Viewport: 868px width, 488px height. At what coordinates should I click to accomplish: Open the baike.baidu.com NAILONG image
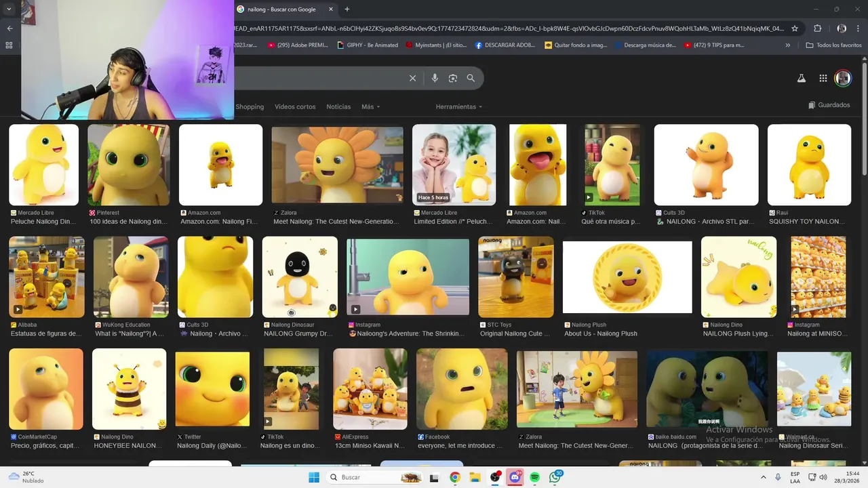[707, 389]
